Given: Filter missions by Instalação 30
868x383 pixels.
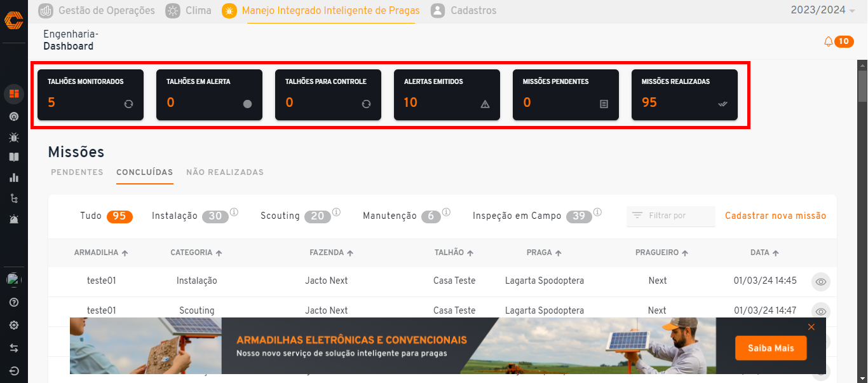Looking at the screenshot, I should point(190,216).
